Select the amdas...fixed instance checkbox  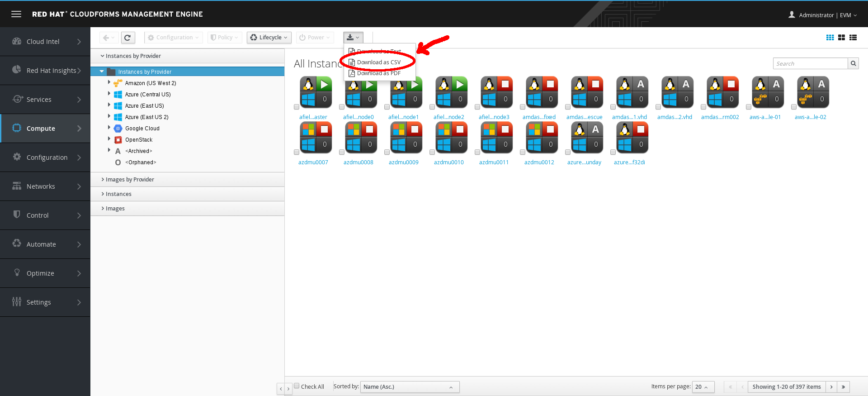tap(523, 107)
